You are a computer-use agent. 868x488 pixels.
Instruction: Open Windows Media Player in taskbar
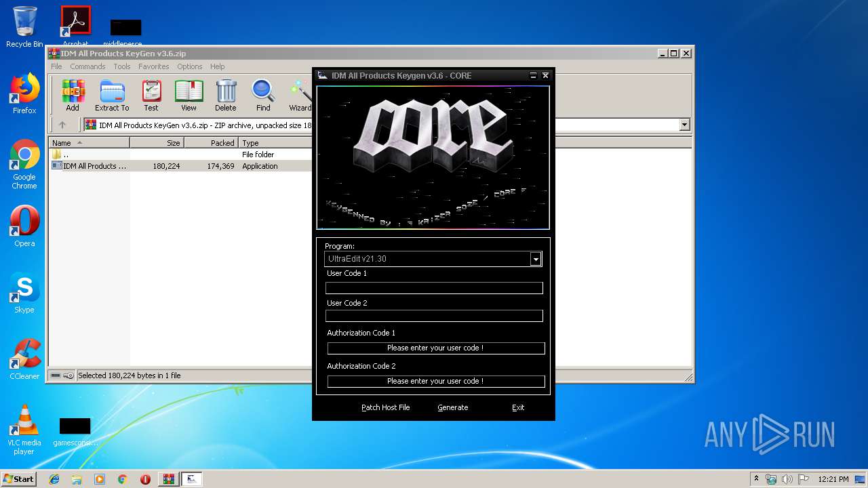pos(100,479)
